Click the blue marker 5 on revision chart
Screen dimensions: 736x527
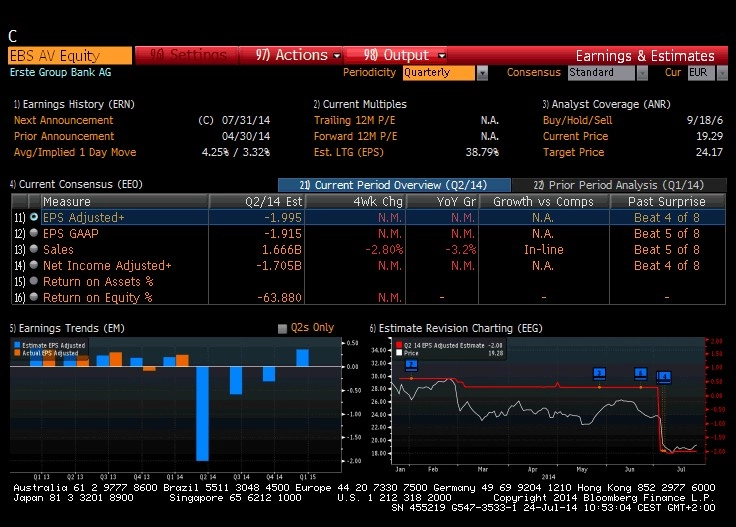(x=641, y=374)
